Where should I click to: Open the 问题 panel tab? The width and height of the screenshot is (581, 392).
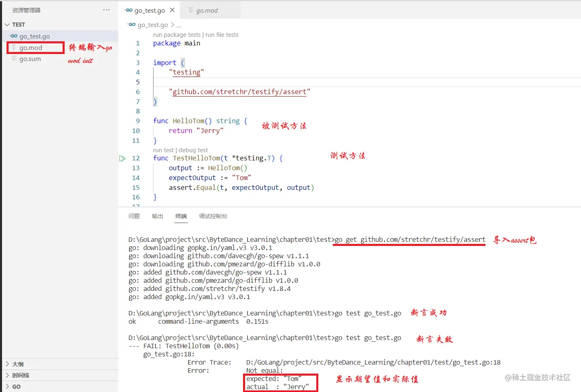click(134, 216)
